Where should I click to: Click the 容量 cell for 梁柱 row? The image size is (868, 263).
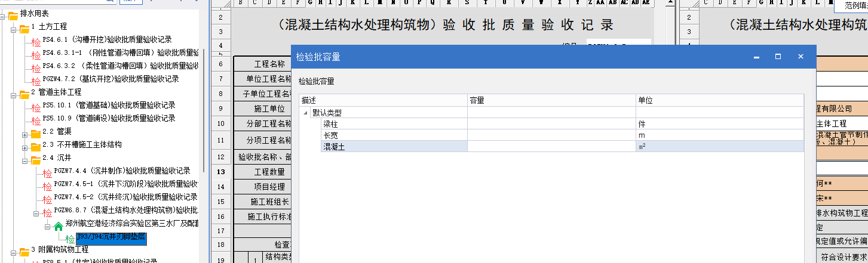[x=551, y=124]
